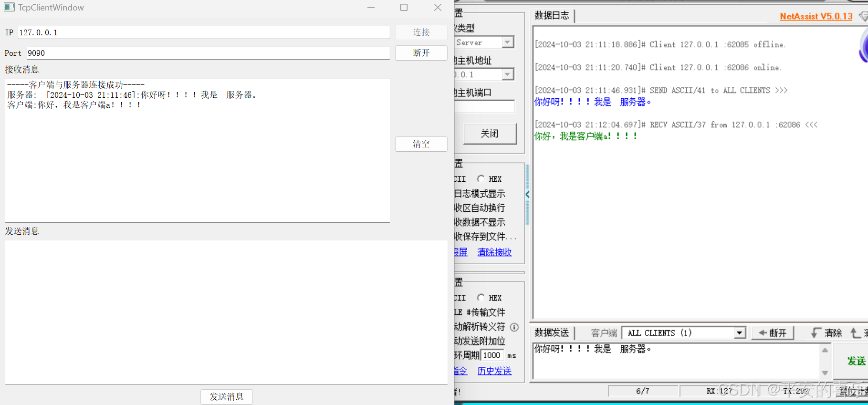Toggle the 日志模式显示 option

(480, 194)
